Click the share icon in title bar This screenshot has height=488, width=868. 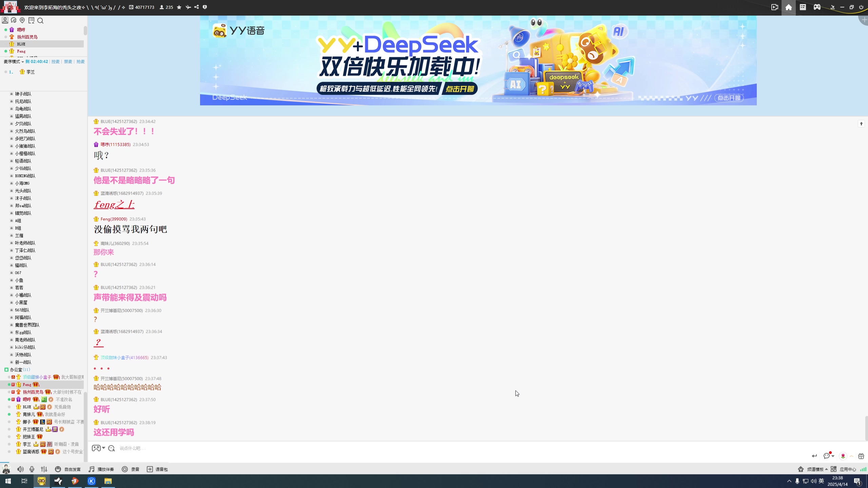tap(197, 7)
